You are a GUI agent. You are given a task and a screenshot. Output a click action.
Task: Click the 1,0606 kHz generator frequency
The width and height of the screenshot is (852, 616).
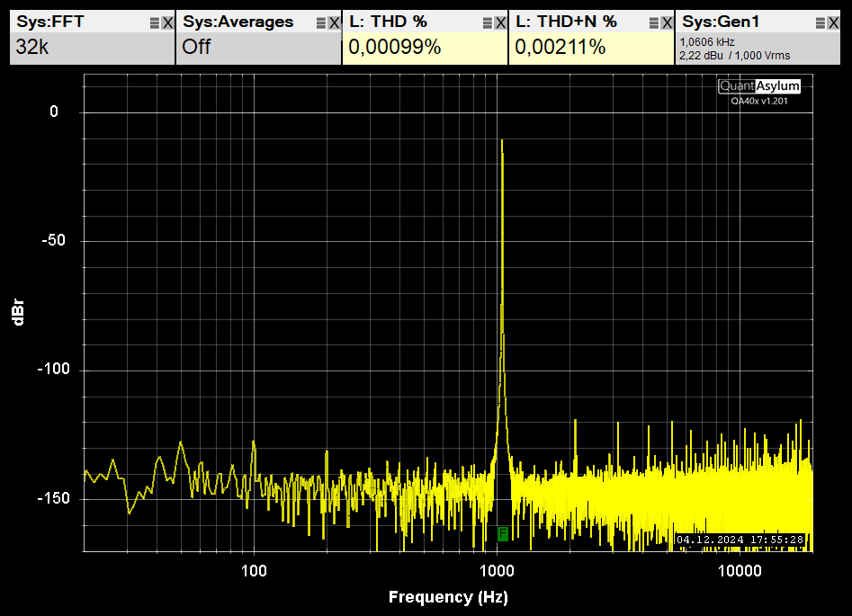pyautogui.click(x=707, y=42)
